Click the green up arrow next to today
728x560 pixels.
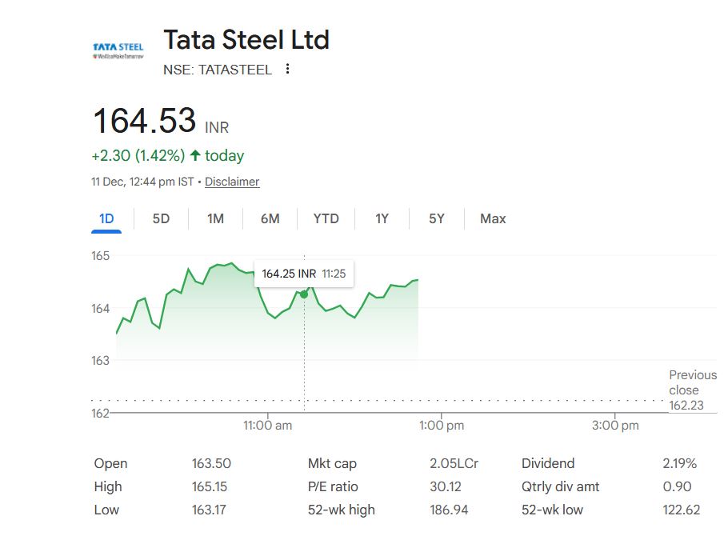point(195,155)
